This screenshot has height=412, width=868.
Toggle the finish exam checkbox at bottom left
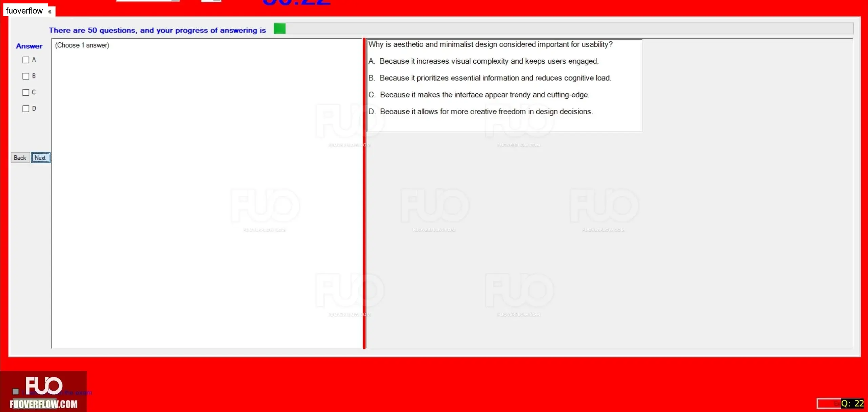pos(16,392)
